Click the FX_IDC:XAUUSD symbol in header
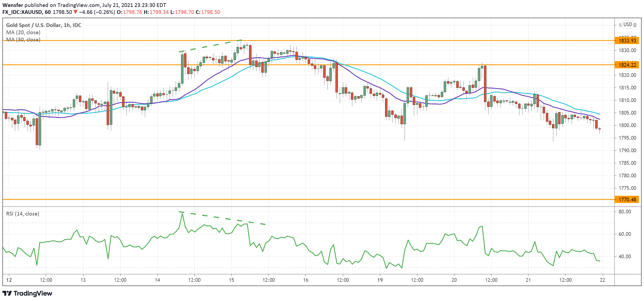Image resolution: width=644 pixels, height=301 pixels. click(x=22, y=12)
